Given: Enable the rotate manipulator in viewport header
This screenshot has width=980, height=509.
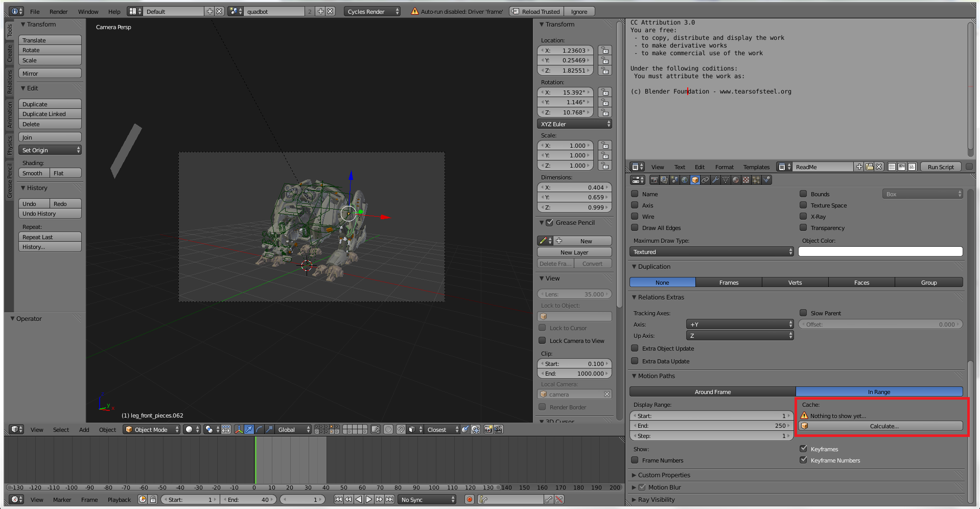Looking at the screenshot, I should [x=259, y=429].
